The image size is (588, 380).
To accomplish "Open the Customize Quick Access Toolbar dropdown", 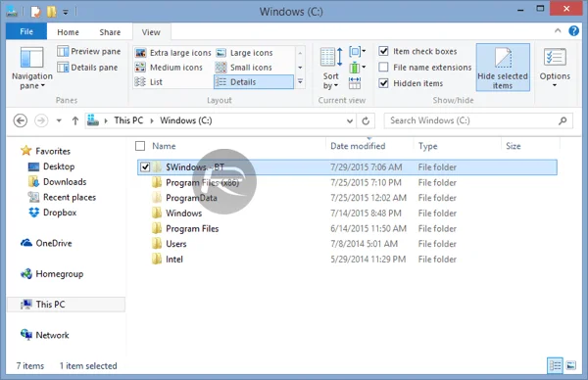I will [66, 12].
